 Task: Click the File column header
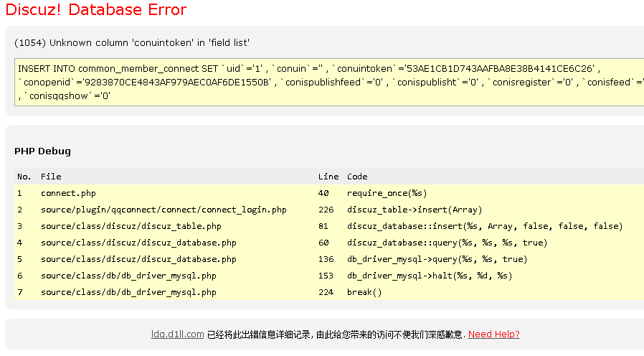(x=51, y=177)
